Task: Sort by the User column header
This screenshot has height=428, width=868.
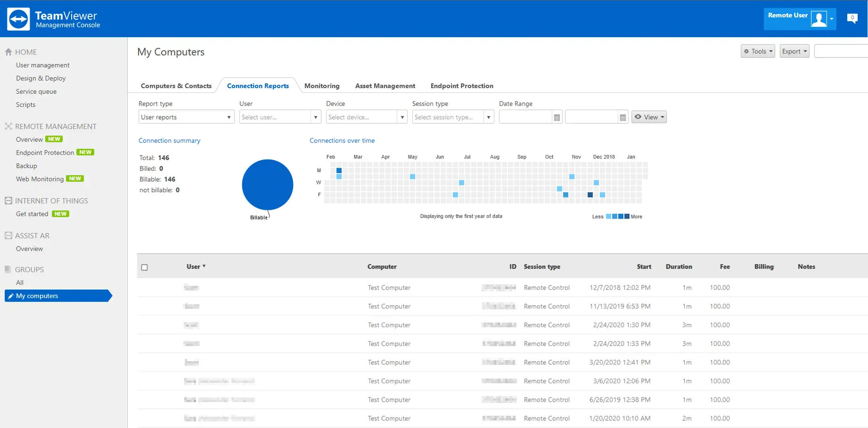Action: (196, 266)
